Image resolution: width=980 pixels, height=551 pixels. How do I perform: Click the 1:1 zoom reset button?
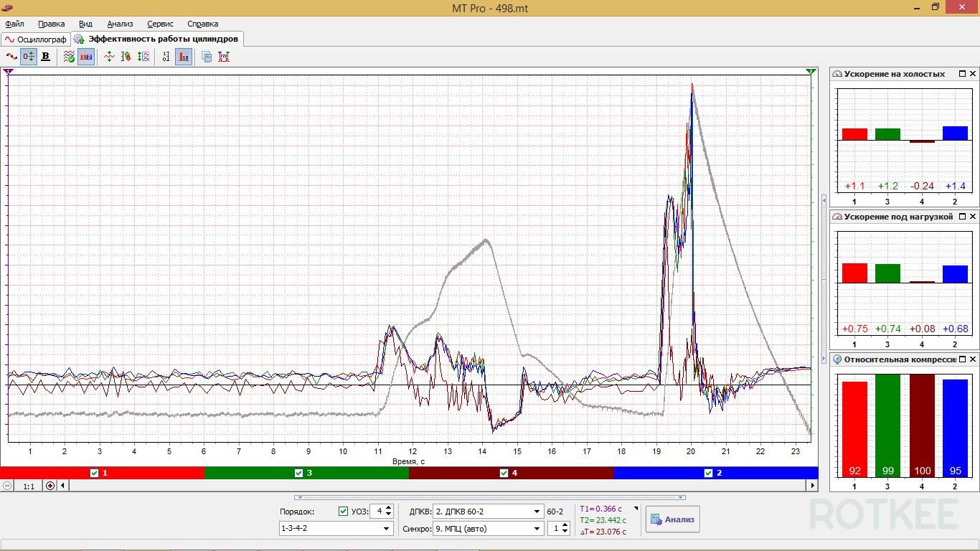click(29, 486)
